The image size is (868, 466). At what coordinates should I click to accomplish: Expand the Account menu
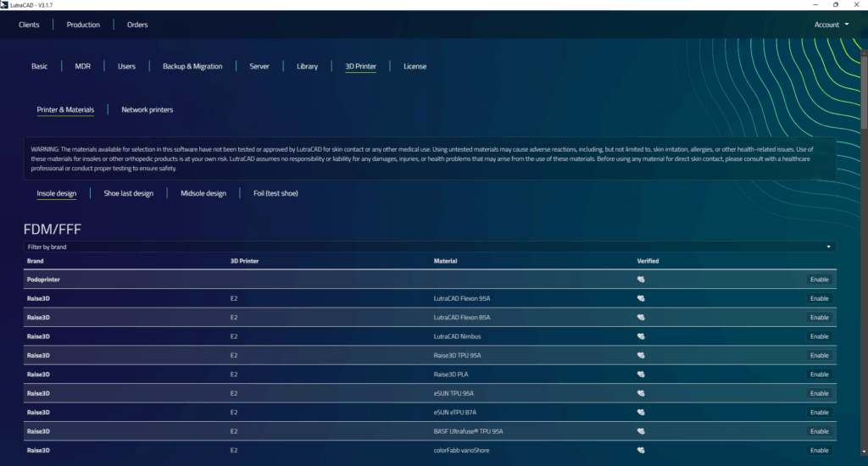[x=832, y=25]
